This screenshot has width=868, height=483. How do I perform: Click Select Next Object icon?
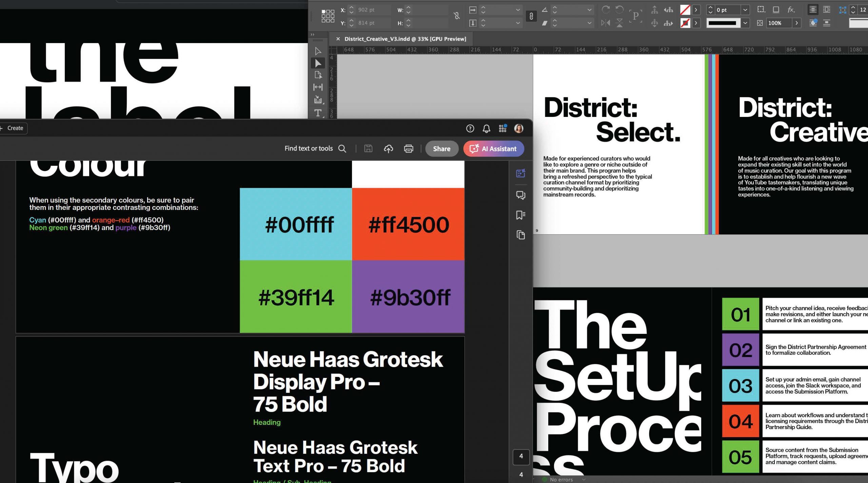click(668, 23)
